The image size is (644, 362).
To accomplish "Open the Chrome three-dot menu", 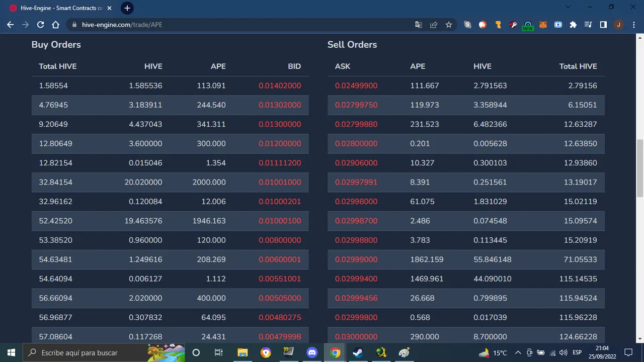I will (x=633, y=25).
